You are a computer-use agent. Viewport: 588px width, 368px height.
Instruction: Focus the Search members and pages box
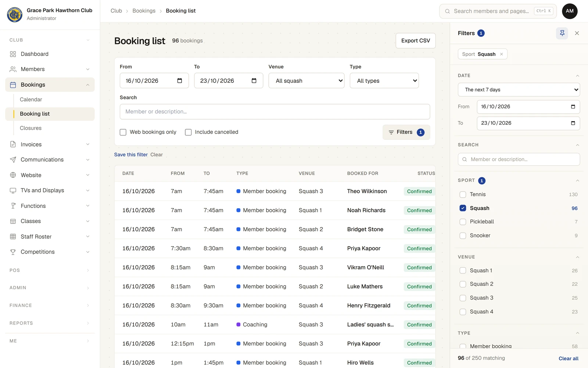tap(498, 11)
